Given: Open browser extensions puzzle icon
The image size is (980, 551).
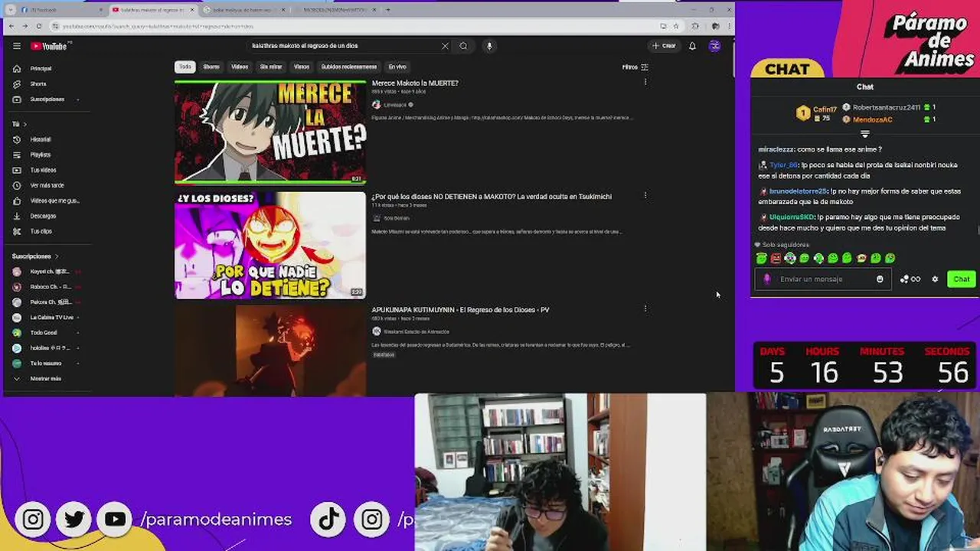Looking at the screenshot, I should pyautogui.click(x=695, y=26).
